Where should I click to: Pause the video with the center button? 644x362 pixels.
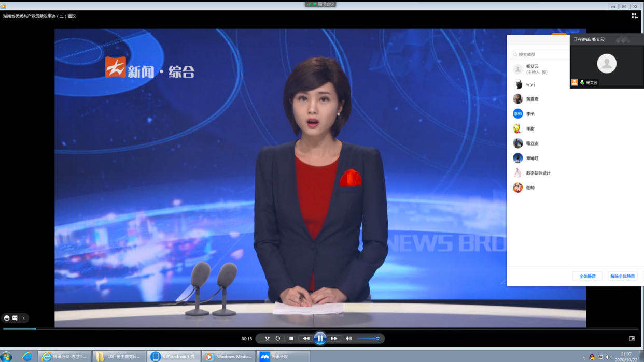coord(320,338)
